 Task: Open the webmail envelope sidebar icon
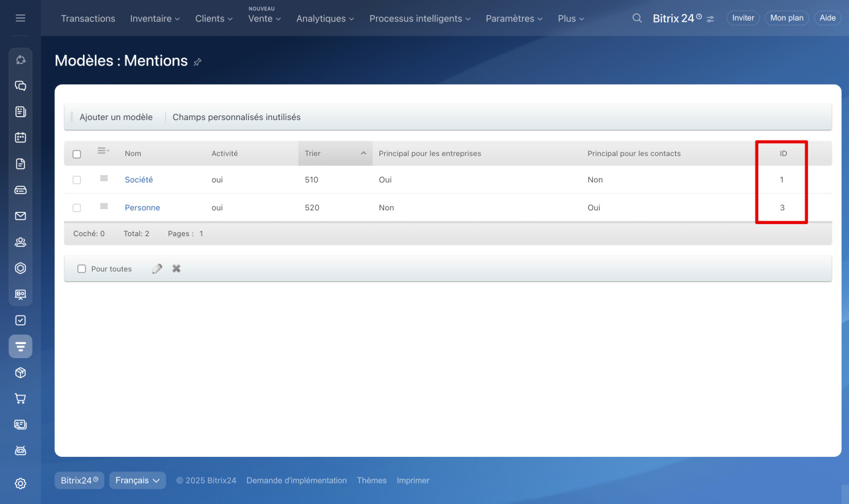click(x=21, y=216)
